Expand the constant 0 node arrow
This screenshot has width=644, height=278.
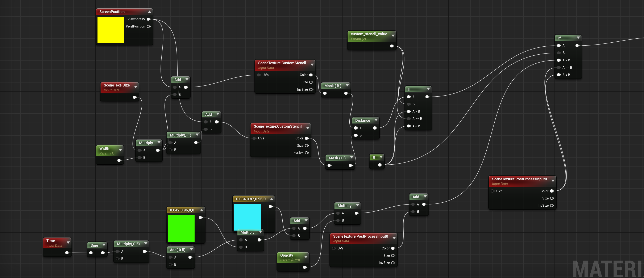(x=381, y=157)
